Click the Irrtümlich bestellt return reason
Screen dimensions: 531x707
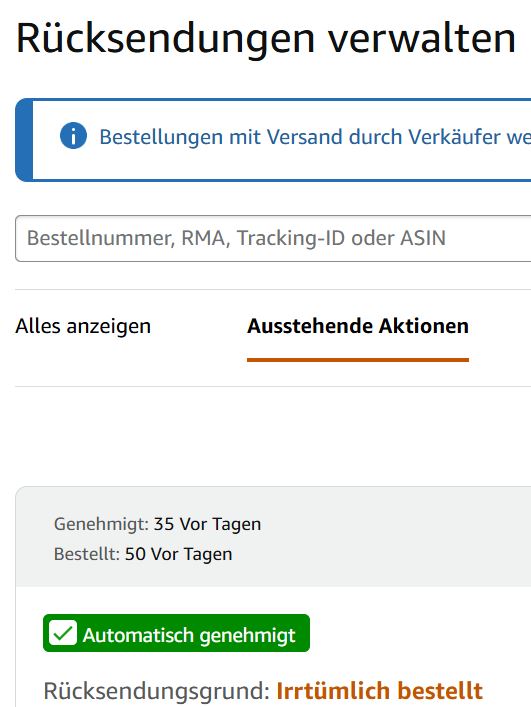click(380, 690)
